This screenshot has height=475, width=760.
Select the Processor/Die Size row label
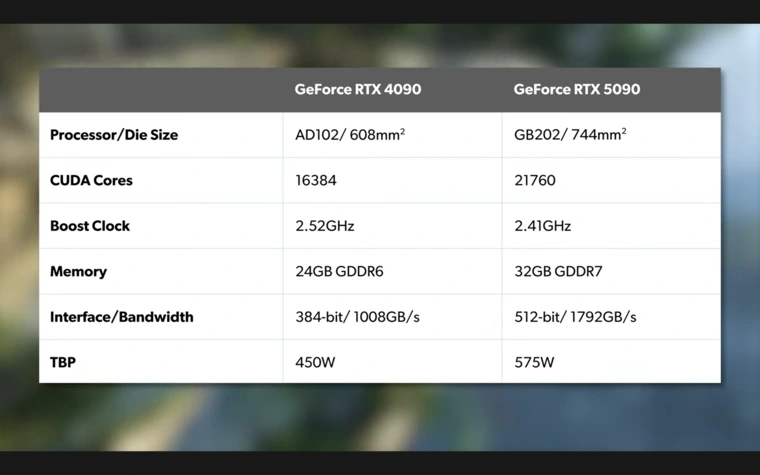click(114, 135)
